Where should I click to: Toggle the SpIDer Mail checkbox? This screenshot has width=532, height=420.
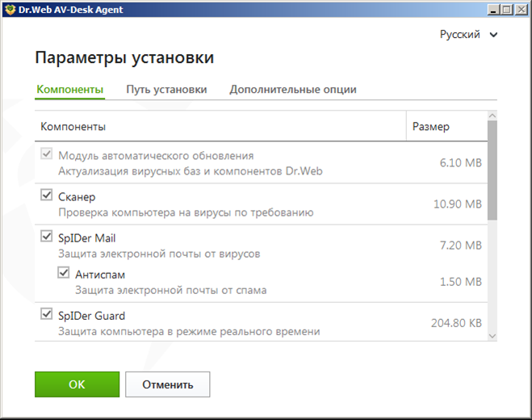click(x=47, y=237)
